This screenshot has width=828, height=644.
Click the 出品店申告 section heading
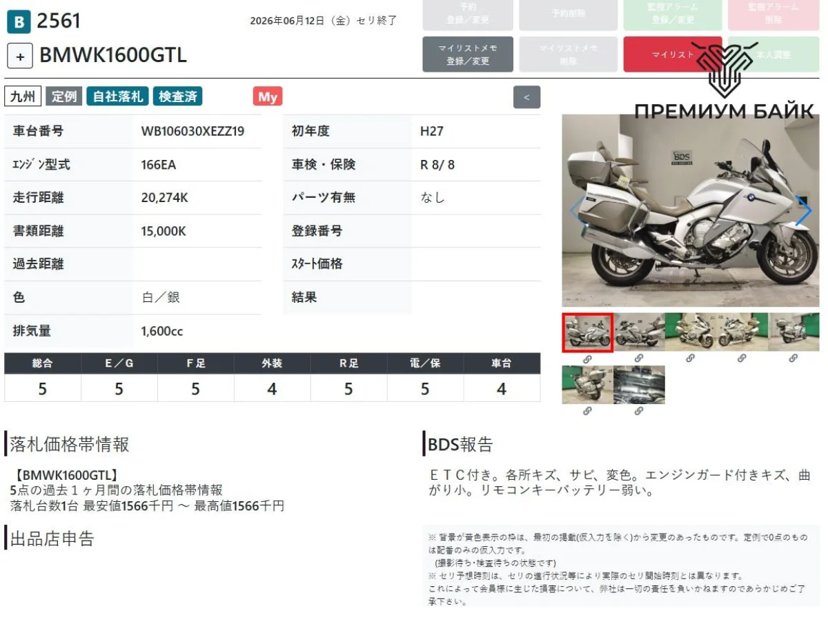coord(52,539)
